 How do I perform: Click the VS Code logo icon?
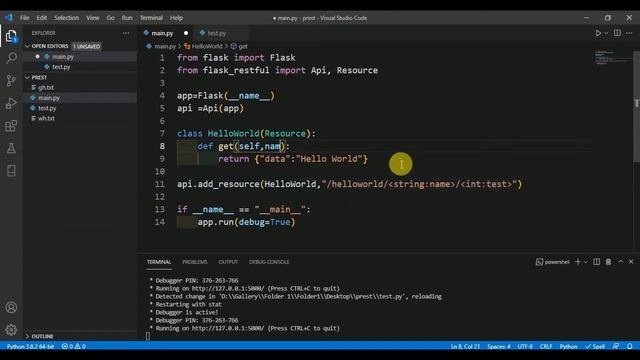(x=9, y=18)
